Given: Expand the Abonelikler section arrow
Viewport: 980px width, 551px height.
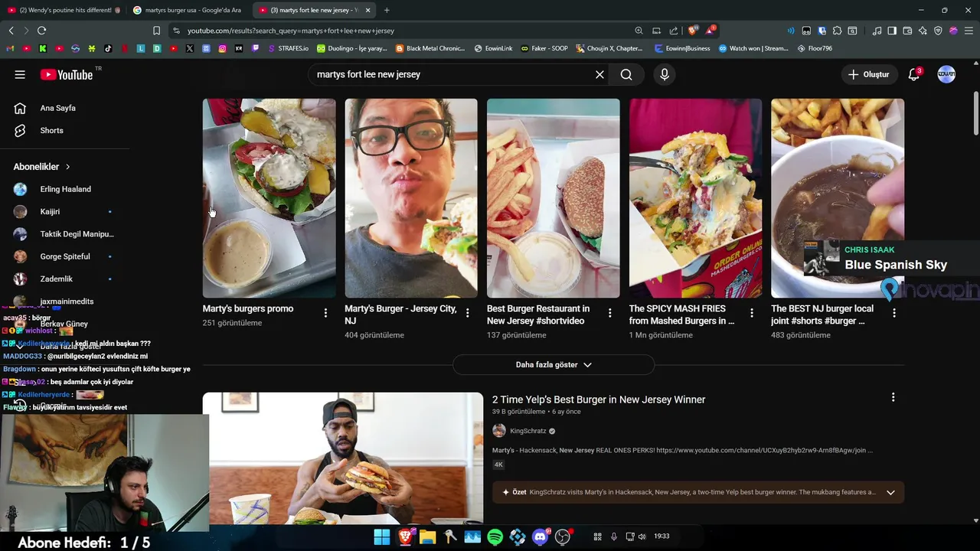Looking at the screenshot, I should pyautogui.click(x=67, y=166).
